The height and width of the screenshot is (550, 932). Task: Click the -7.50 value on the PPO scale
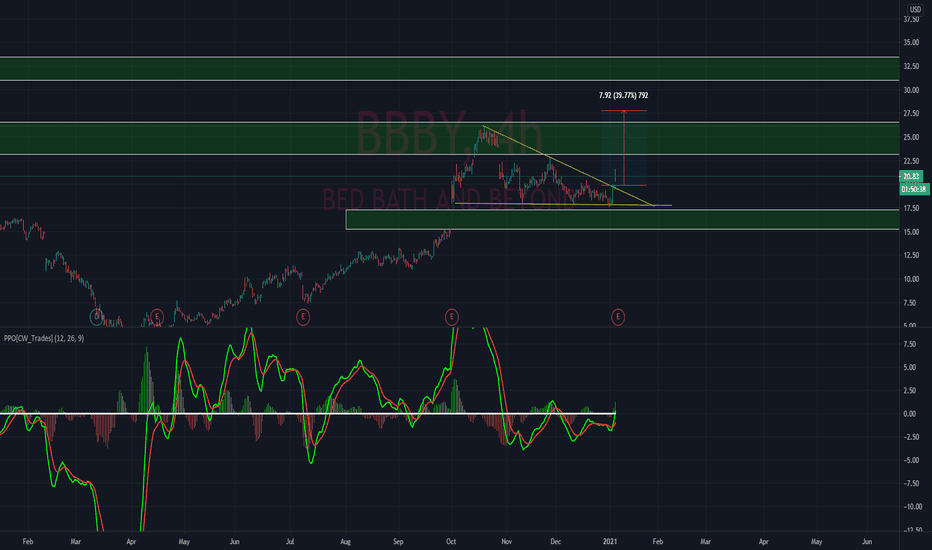pos(912,483)
